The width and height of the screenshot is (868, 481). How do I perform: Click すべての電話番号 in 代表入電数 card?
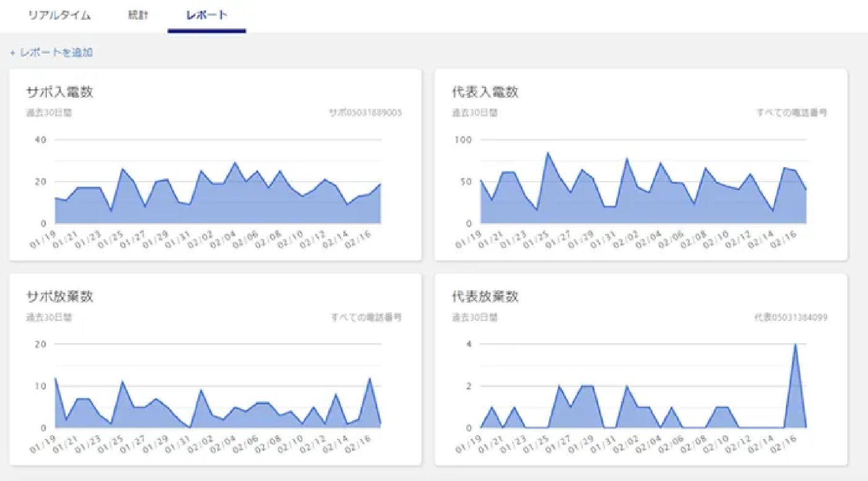tap(791, 113)
